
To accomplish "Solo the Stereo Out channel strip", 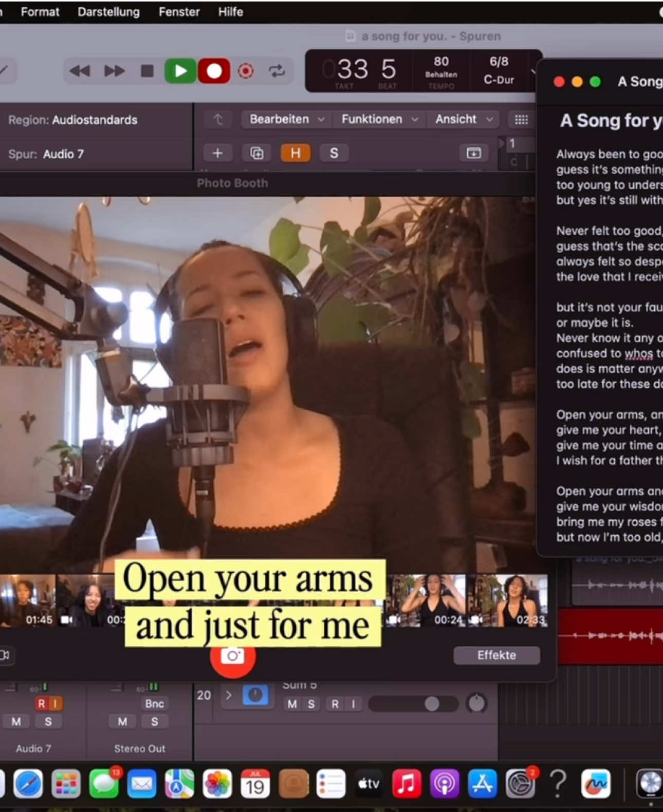I will (x=154, y=722).
